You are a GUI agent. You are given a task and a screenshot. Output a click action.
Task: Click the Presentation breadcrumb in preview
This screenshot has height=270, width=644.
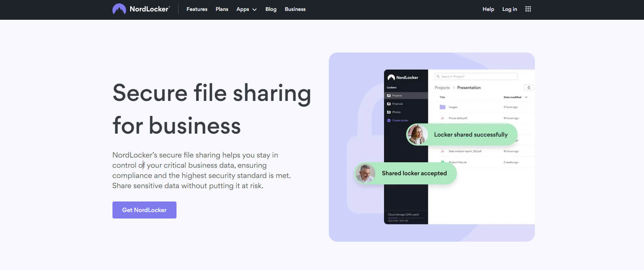click(x=469, y=88)
